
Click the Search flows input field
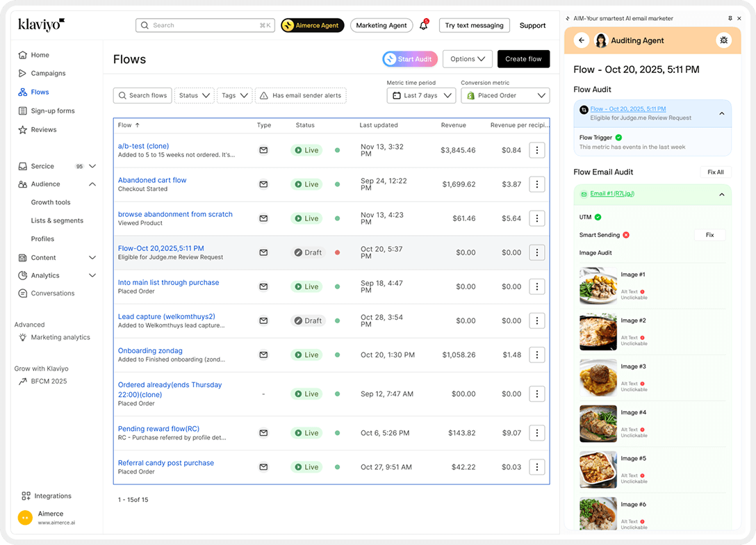(142, 95)
